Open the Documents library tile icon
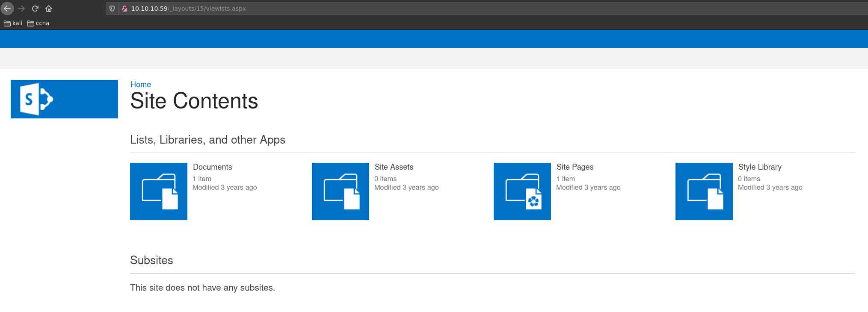The height and width of the screenshot is (312, 868). (159, 191)
